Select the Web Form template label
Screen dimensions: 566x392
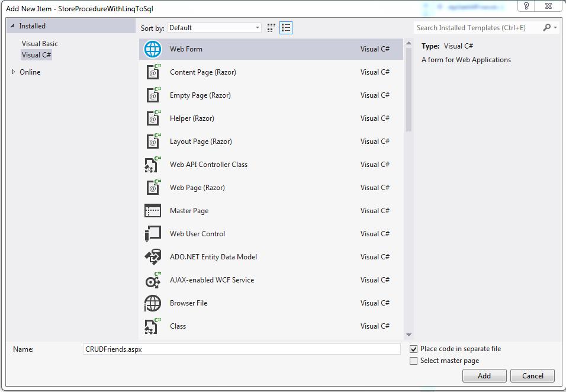point(186,49)
